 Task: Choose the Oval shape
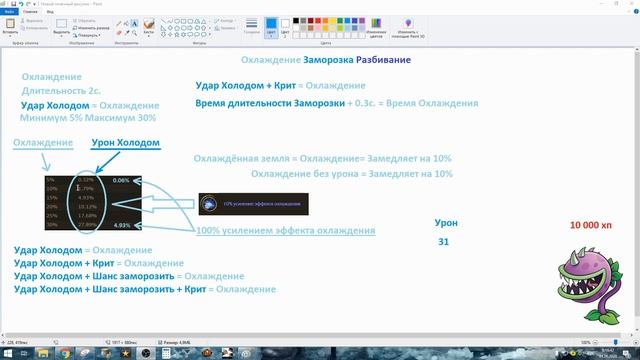[177, 20]
